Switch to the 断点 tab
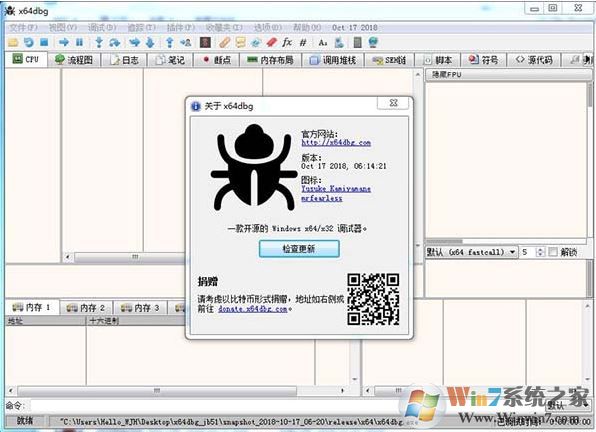This screenshot has height=432, width=596. (x=217, y=60)
